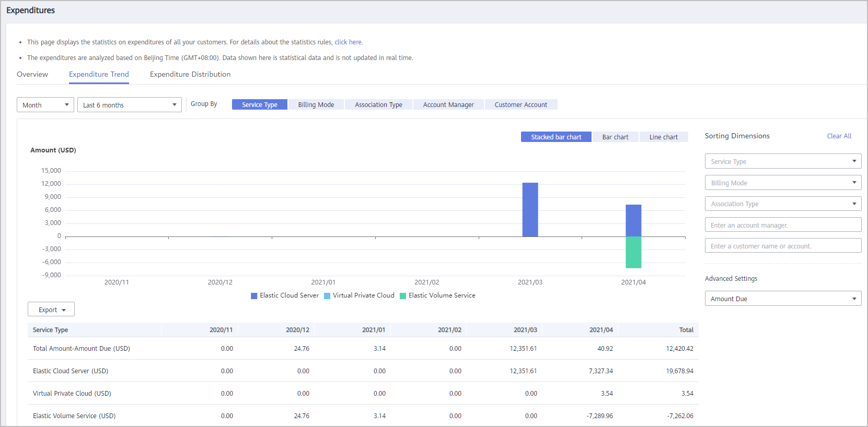Toggle Elastic Volume Service legend swatch

(x=403, y=296)
